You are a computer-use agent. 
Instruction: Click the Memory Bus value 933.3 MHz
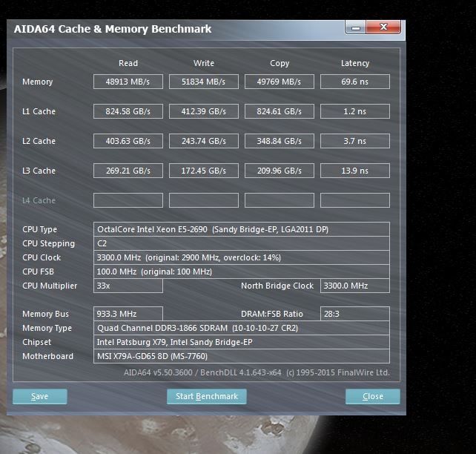click(x=128, y=314)
